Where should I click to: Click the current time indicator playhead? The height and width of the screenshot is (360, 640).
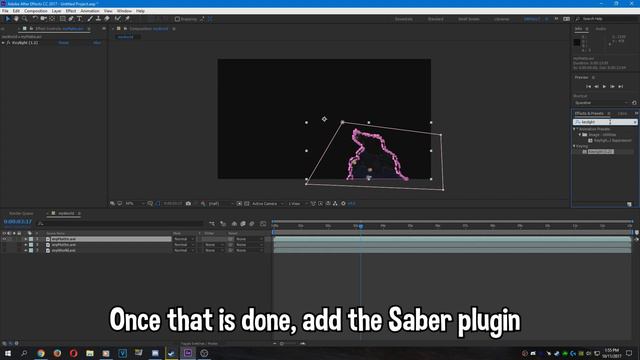pyautogui.click(x=361, y=226)
